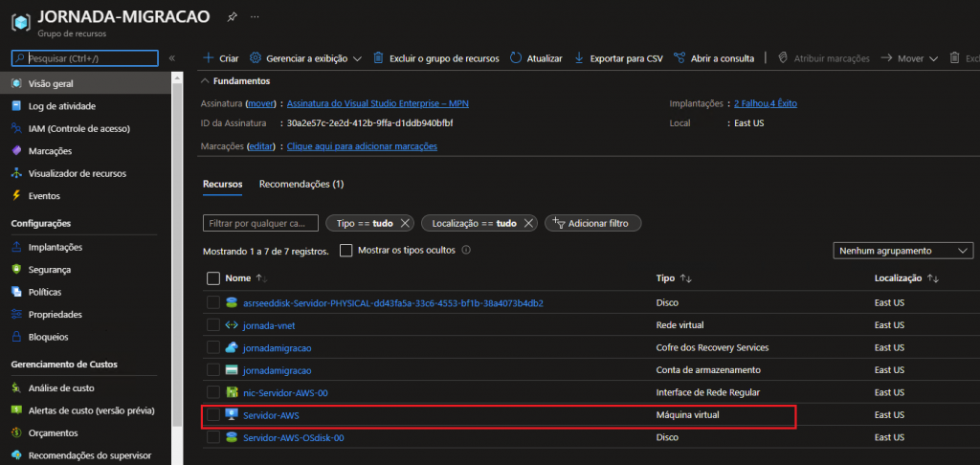Viewport: 980px width, 465px height.
Task: Open Log de atividade in the sidebar
Action: (x=62, y=106)
